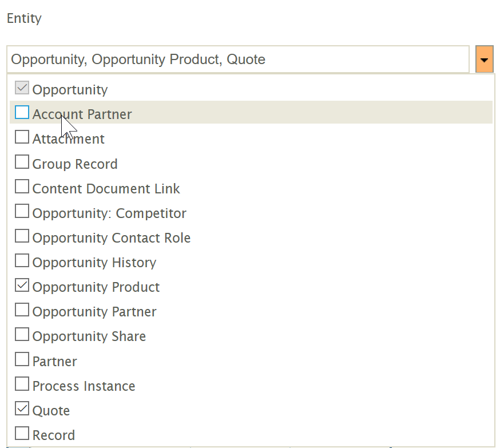
Task: Tick the Record checkbox
Action: point(22,434)
